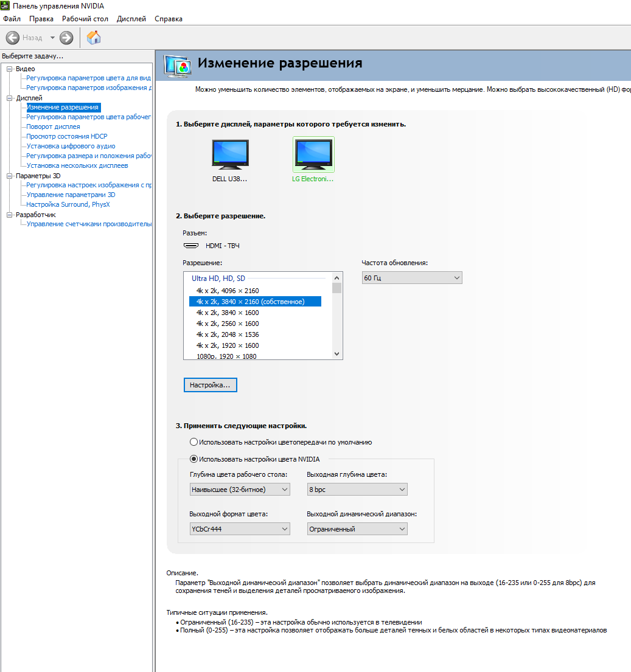Open Управление параметрами 3D in task tree
The height and width of the screenshot is (672, 631).
pyautogui.click(x=71, y=195)
